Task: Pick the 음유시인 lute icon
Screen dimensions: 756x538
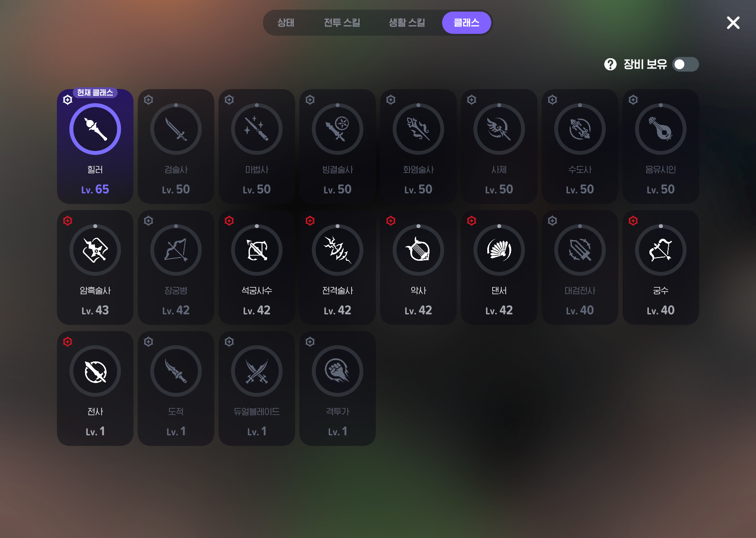Action: point(661,129)
